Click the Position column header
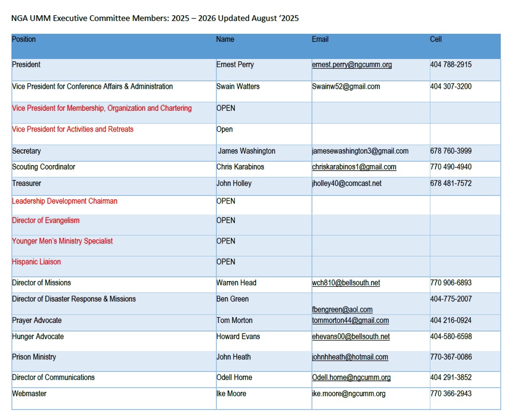This screenshot has height=420, width=515. (x=24, y=39)
